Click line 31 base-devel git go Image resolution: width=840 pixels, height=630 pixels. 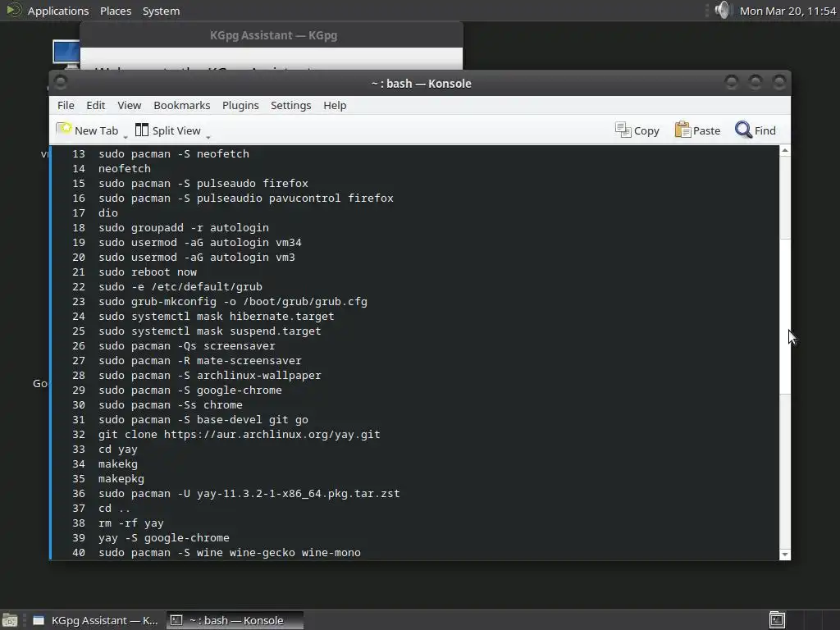pyautogui.click(x=203, y=420)
